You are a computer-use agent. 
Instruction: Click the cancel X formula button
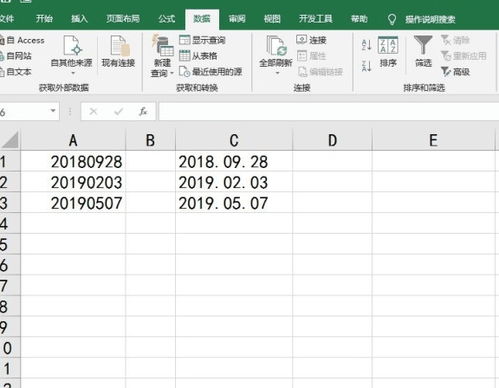[93, 111]
